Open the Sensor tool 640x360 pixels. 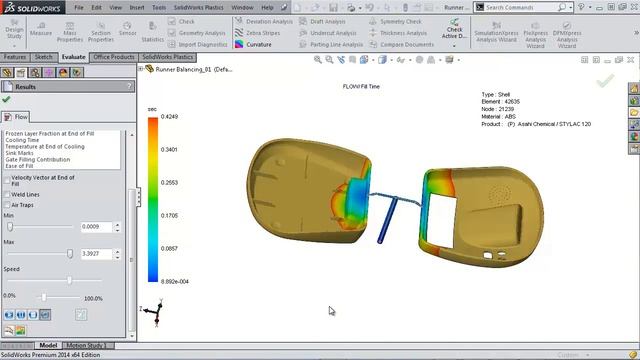127,29
